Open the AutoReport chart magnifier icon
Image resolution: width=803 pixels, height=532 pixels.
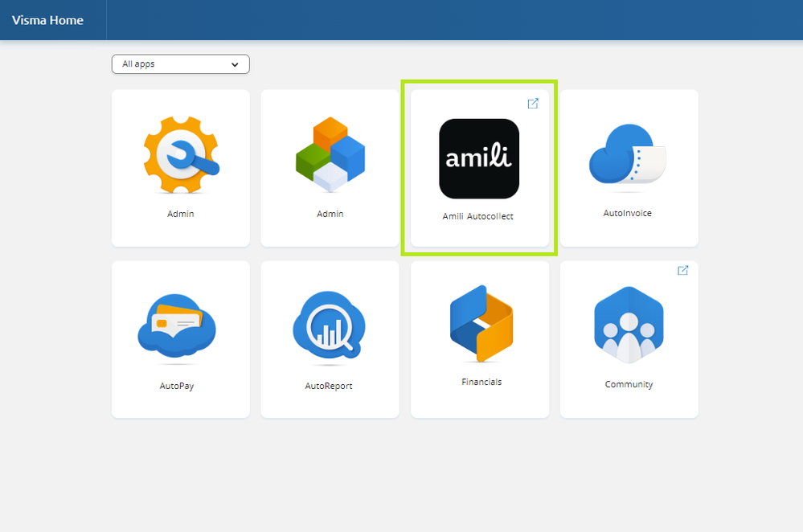[x=329, y=325]
